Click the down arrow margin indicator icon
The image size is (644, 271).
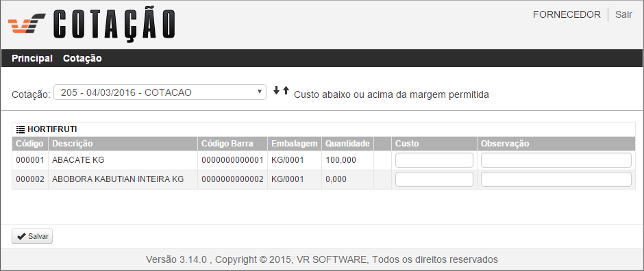coord(277,90)
